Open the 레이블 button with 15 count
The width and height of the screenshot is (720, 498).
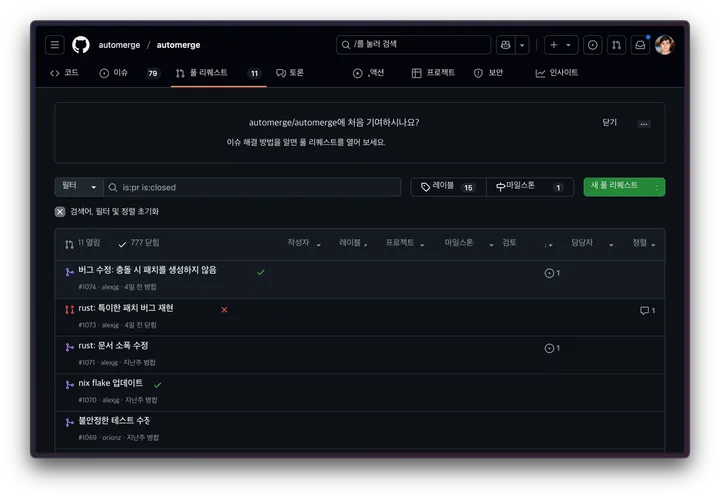pyautogui.click(x=448, y=187)
